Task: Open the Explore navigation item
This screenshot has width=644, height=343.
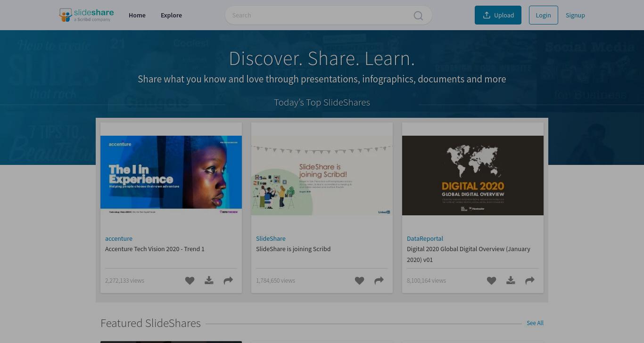Action: point(171,15)
